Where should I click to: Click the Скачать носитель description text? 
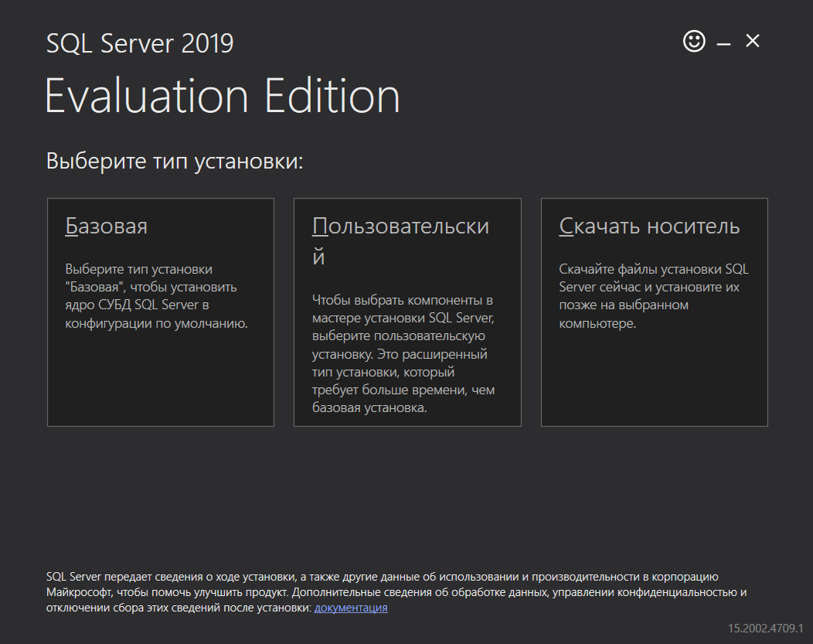pos(653,296)
